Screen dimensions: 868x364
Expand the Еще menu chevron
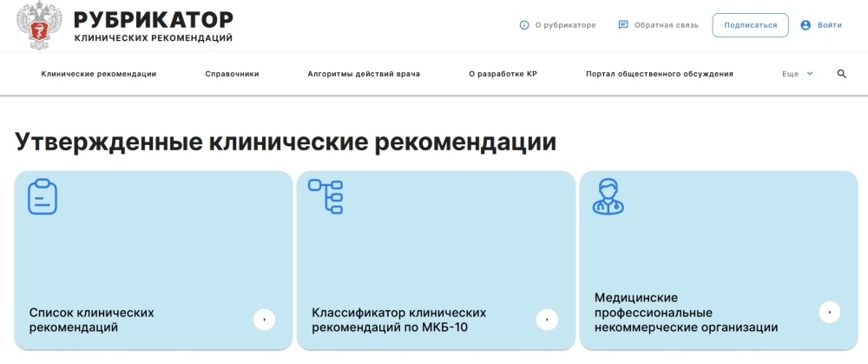(x=810, y=74)
